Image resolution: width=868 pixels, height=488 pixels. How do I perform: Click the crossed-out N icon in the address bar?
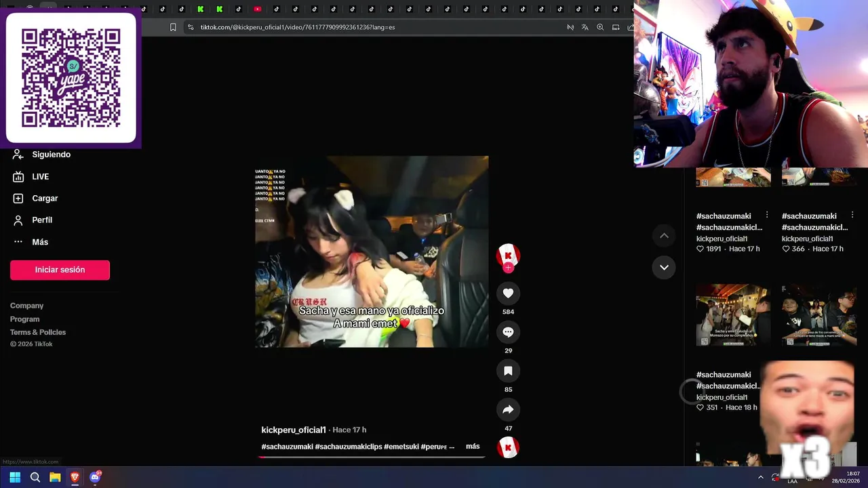pyautogui.click(x=570, y=27)
